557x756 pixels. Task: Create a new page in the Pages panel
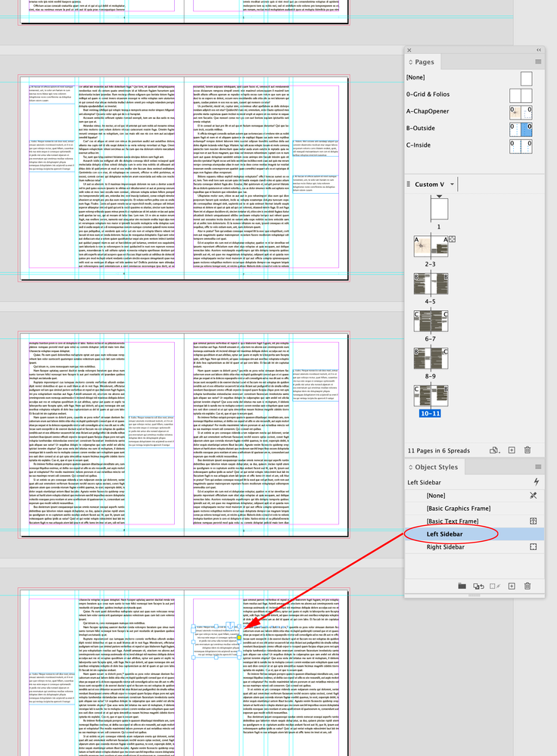(x=512, y=450)
